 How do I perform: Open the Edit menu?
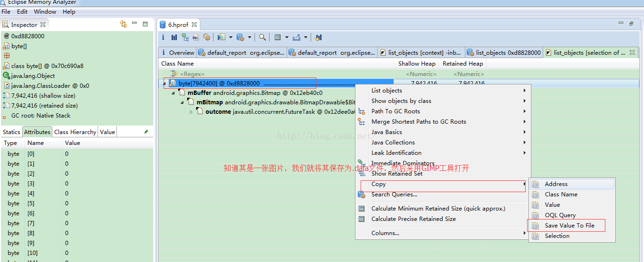(x=22, y=11)
